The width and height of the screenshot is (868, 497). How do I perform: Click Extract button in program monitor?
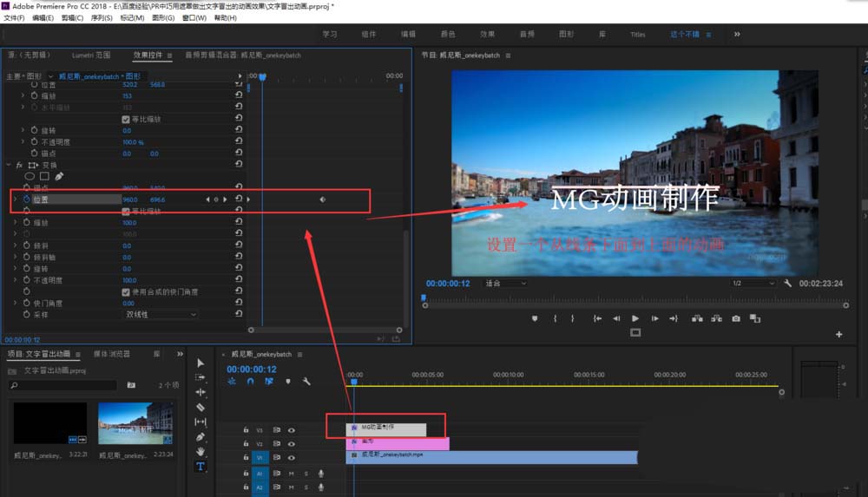716,318
